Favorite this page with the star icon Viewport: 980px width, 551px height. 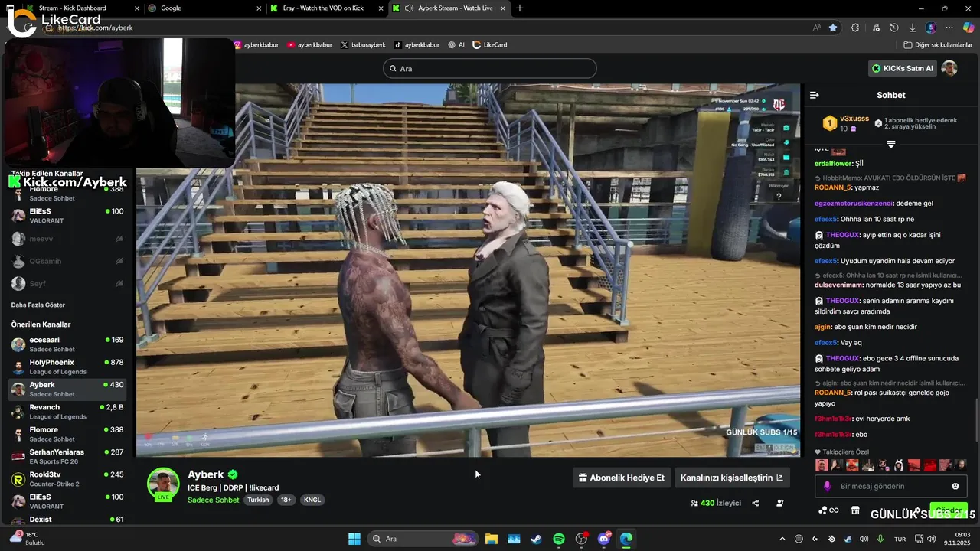(833, 28)
